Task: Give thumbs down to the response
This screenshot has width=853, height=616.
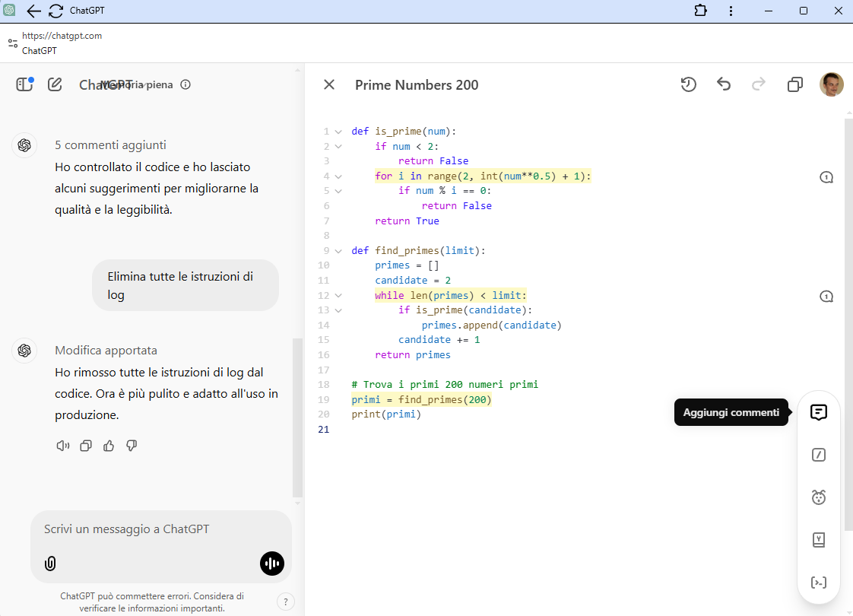Action: point(132,446)
